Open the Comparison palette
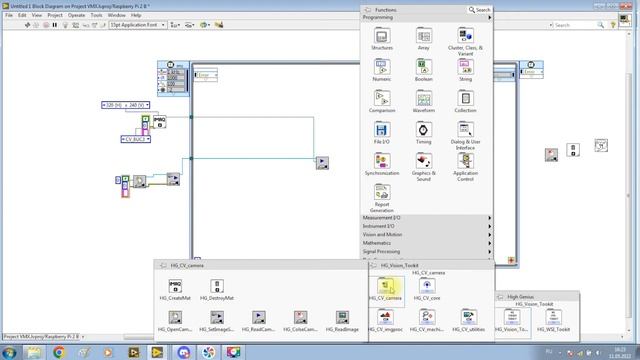The width and height of the screenshot is (640, 360). click(382, 98)
